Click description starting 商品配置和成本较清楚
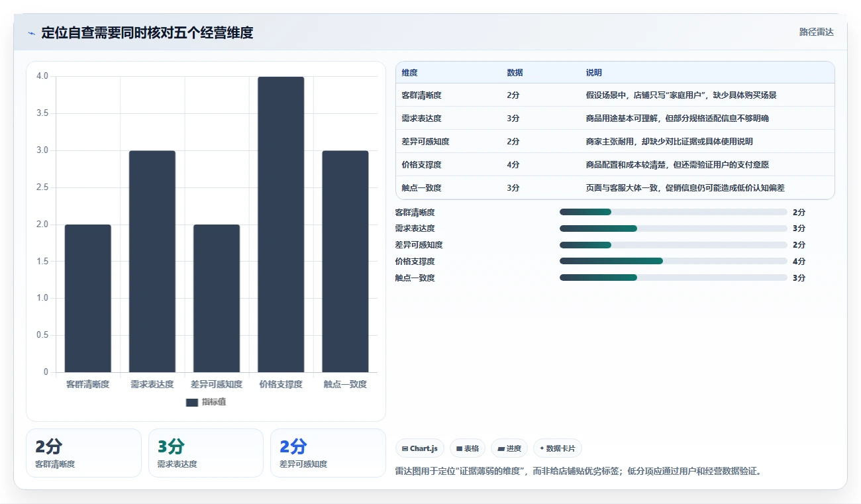The width and height of the screenshot is (861, 504). point(677,165)
